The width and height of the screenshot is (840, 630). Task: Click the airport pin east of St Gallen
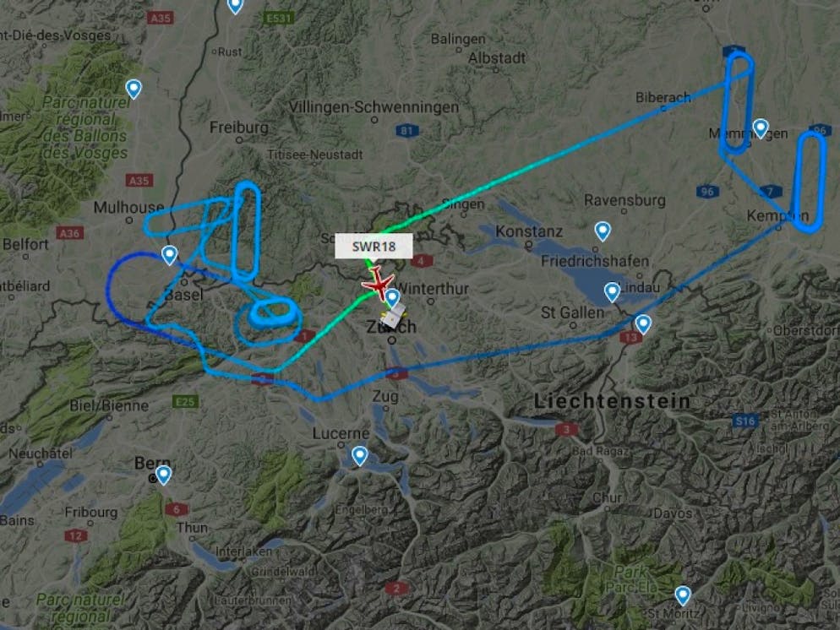[643, 323]
